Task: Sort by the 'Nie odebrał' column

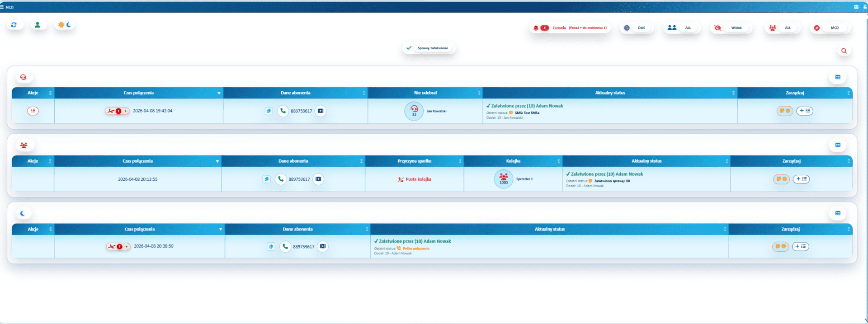Action: click(425, 93)
